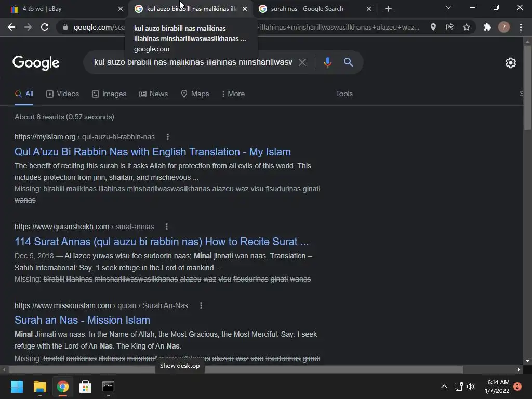Open more options for myislam.org result
Screen dimensions: 532x399
(168, 137)
